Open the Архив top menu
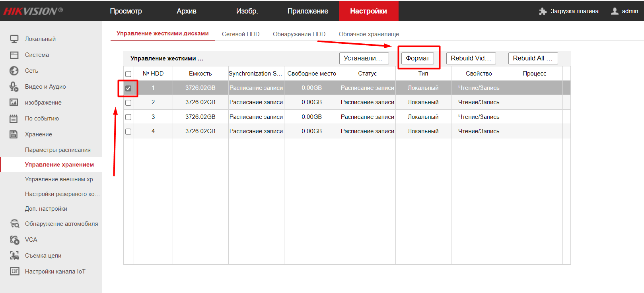The image size is (644, 293). point(187,11)
